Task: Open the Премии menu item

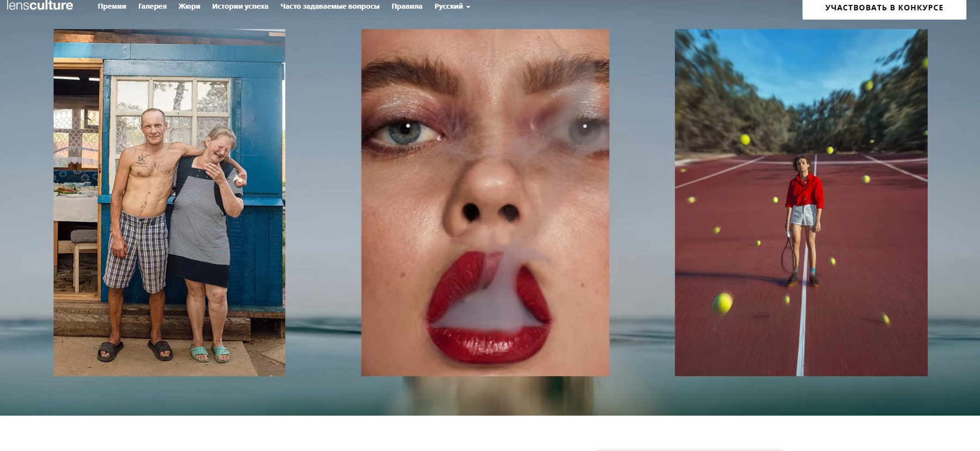Action: tap(112, 7)
